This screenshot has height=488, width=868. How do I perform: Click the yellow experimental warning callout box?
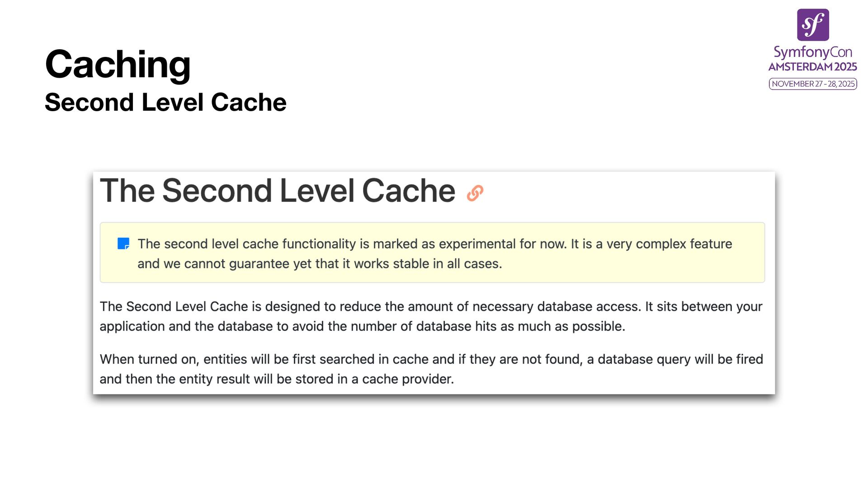(x=432, y=253)
